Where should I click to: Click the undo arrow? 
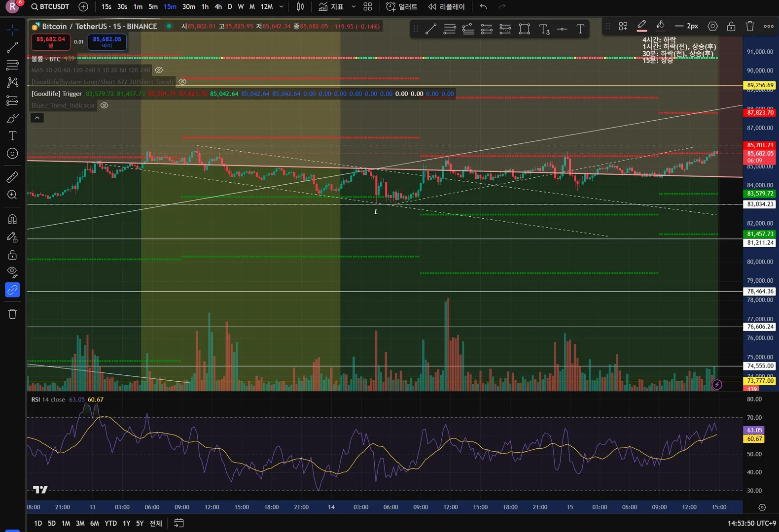[483, 7]
